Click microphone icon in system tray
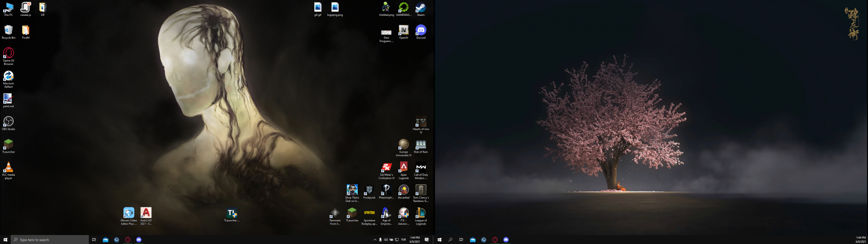 380,239
